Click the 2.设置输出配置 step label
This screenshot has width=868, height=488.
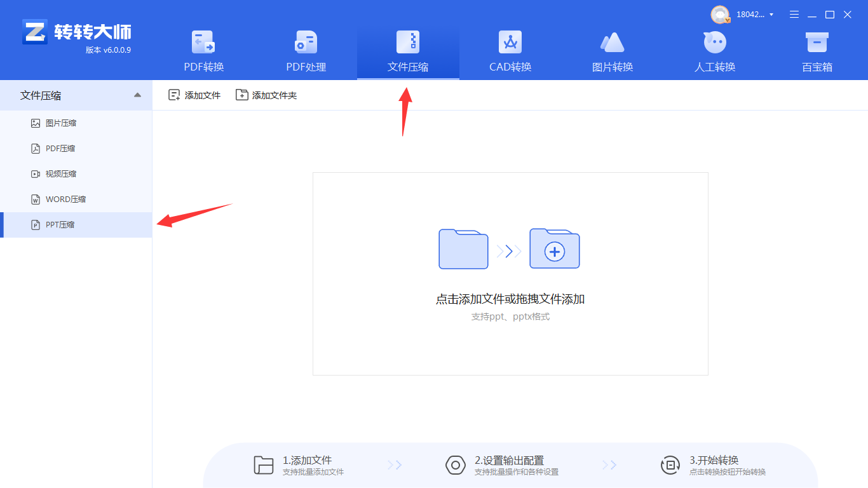click(x=509, y=460)
